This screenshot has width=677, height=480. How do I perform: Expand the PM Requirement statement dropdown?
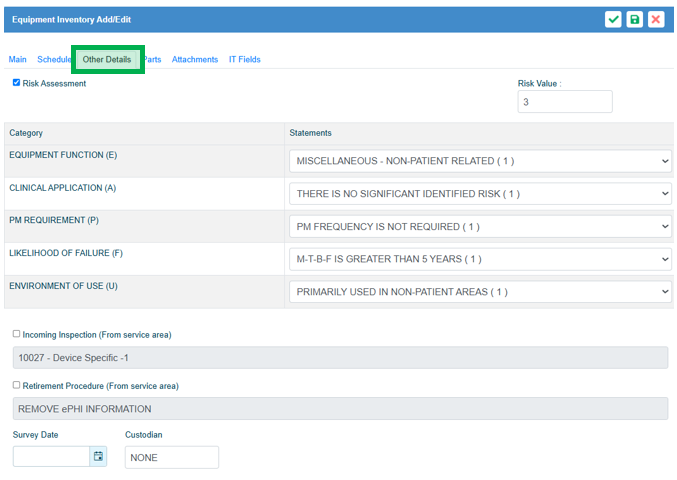480,227
